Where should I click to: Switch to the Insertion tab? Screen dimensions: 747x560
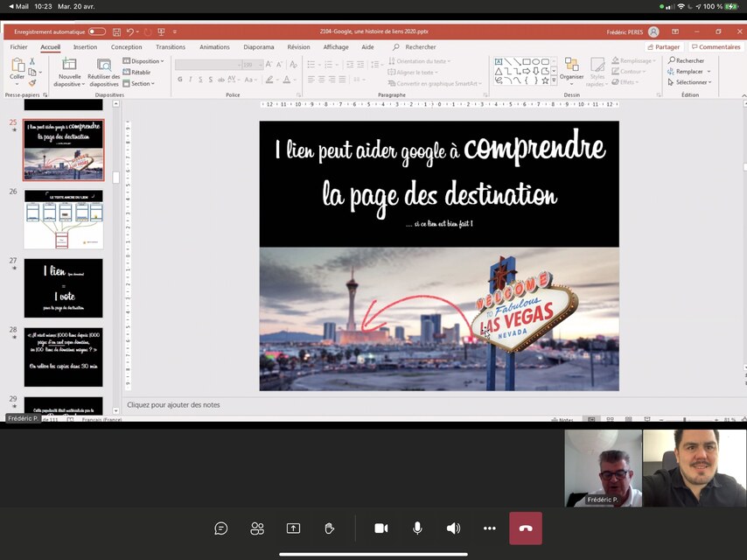(85, 46)
